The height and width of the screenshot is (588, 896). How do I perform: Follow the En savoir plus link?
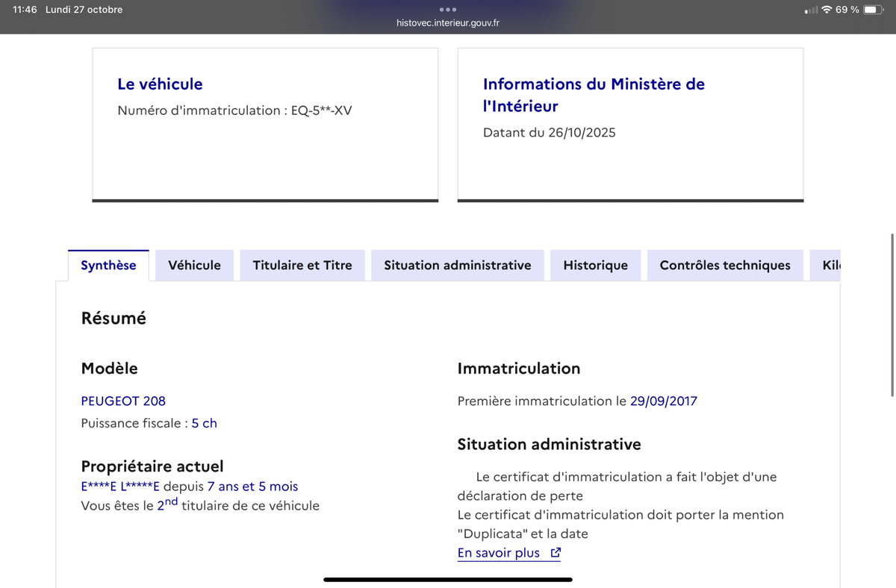point(498,553)
